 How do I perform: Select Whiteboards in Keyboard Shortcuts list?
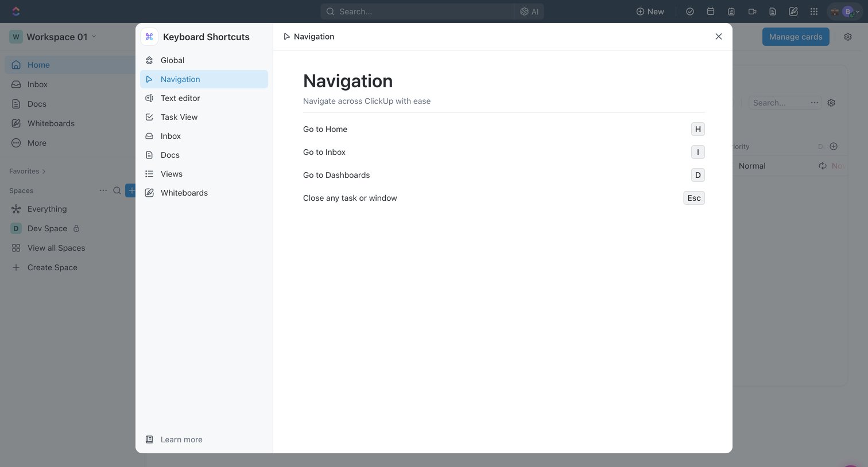pyautogui.click(x=204, y=193)
